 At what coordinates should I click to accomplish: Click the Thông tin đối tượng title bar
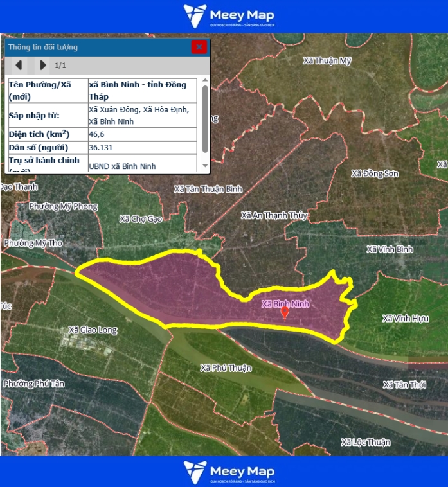[96, 47]
